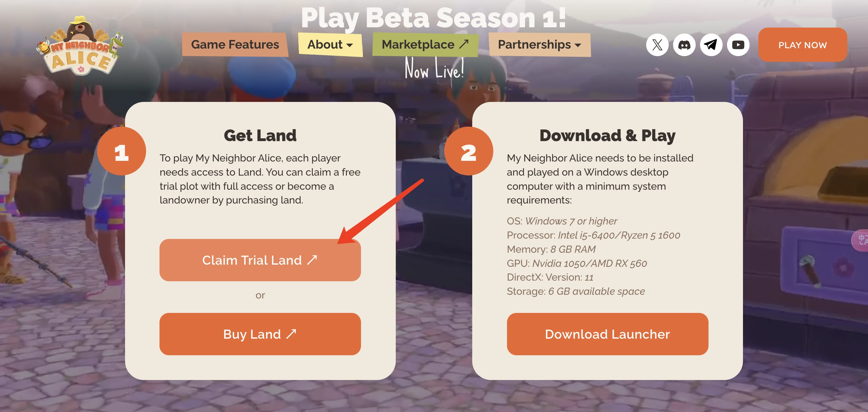The width and height of the screenshot is (868, 412).
Task: Click the PLAY NOW button
Action: tap(802, 45)
